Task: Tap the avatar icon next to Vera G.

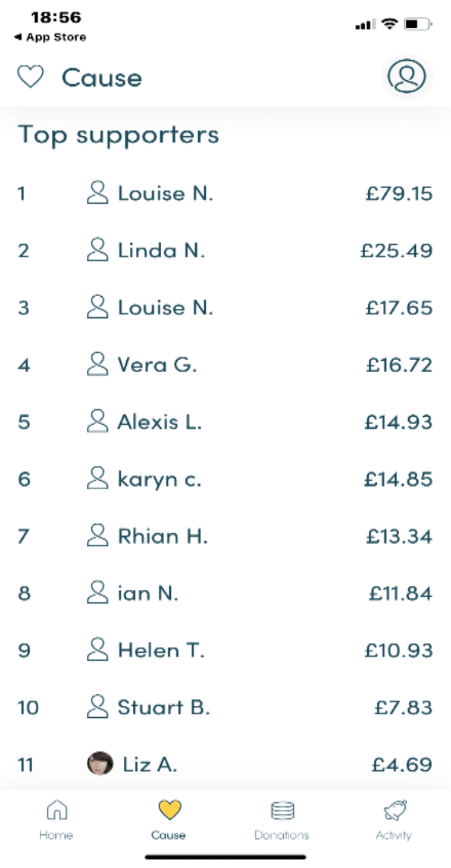Action: point(97,364)
